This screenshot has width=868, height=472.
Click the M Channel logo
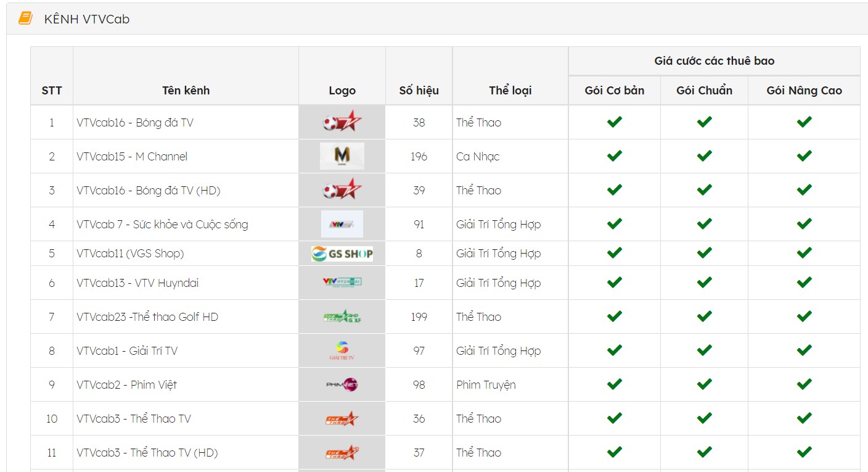point(342,156)
